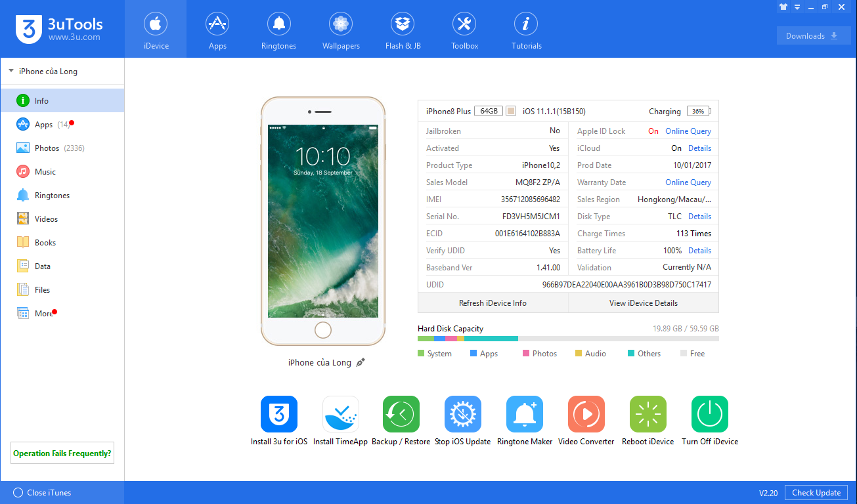Click the Backup / Restore icon
Viewport: 857px width, 504px height.
click(401, 414)
